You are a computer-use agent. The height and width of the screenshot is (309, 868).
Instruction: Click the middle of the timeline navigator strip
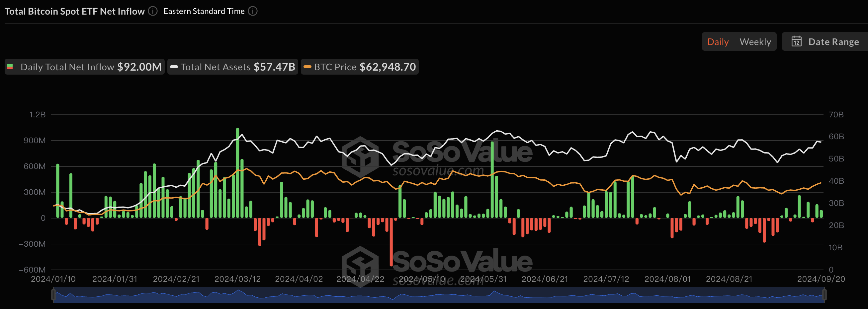[438, 295]
